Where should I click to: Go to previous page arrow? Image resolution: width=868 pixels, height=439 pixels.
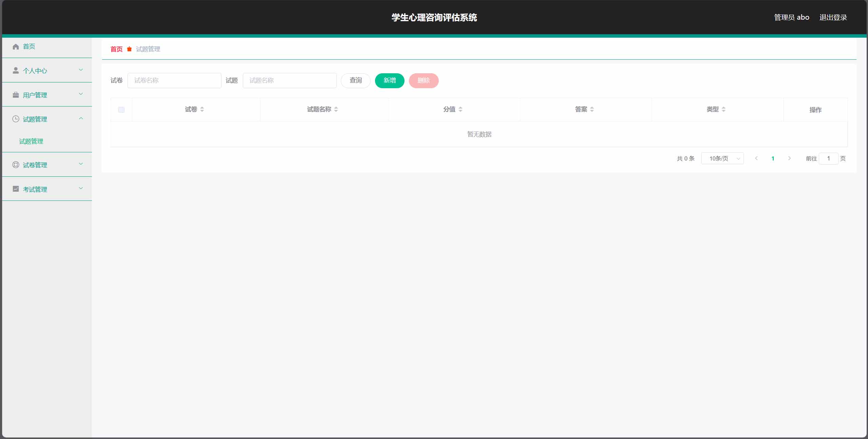pos(756,158)
